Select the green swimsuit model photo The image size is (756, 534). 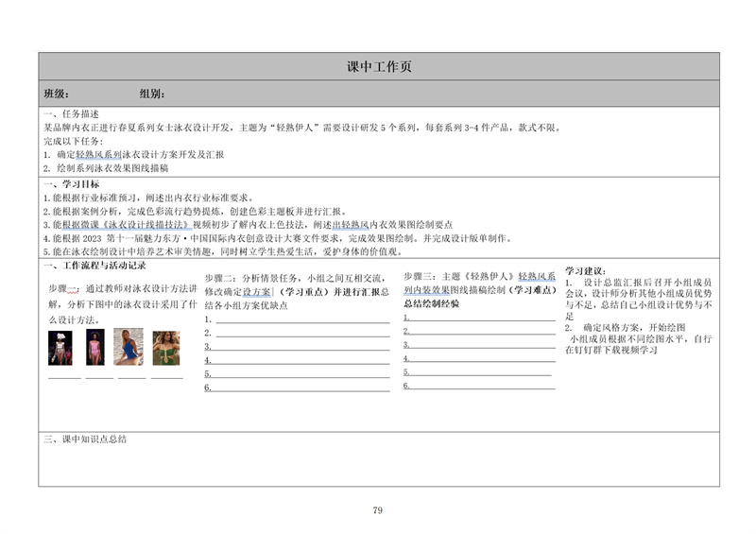[x=166, y=348]
